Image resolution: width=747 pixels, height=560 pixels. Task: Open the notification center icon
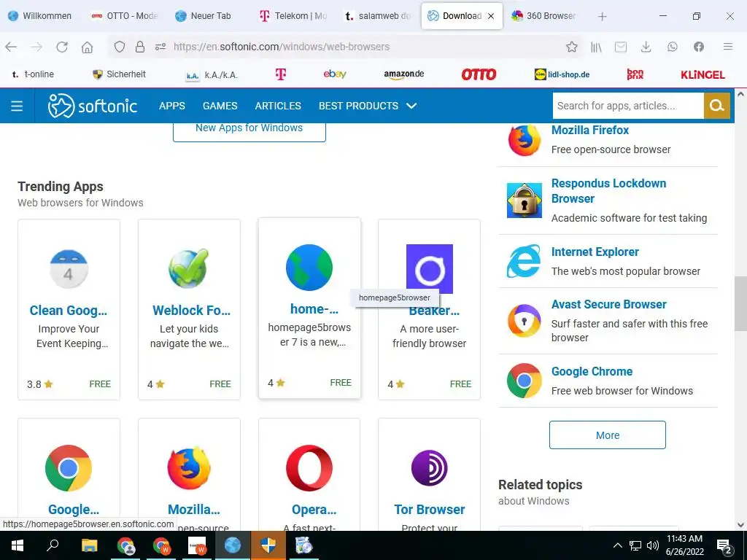(x=724, y=546)
